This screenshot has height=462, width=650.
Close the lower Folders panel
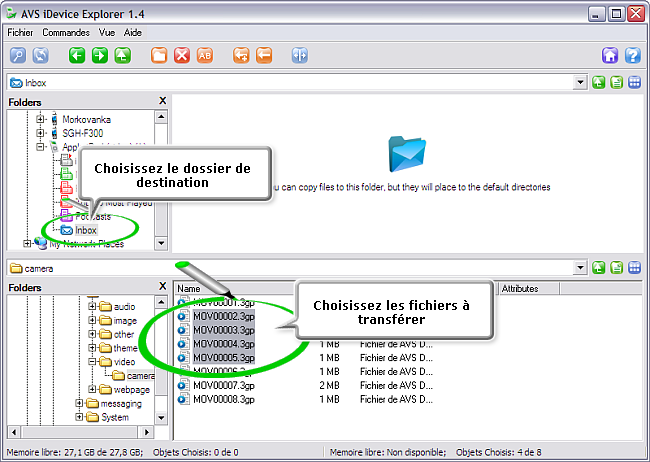pyautogui.click(x=162, y=286)
